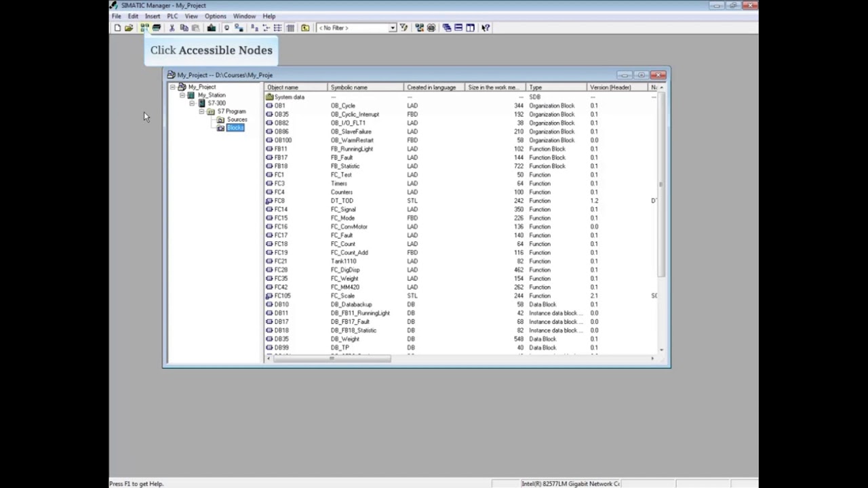Viewport: 868px width, 488px height.
Task: Switch to Large Icons view
Action: tap(254, 28)
